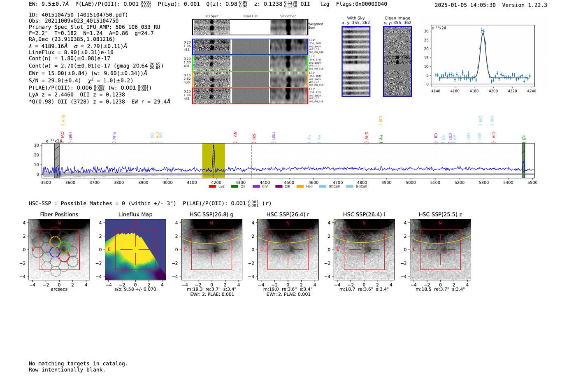Open the Fiber Positions image
Viewport: 576px width, 392px height.
59,250
